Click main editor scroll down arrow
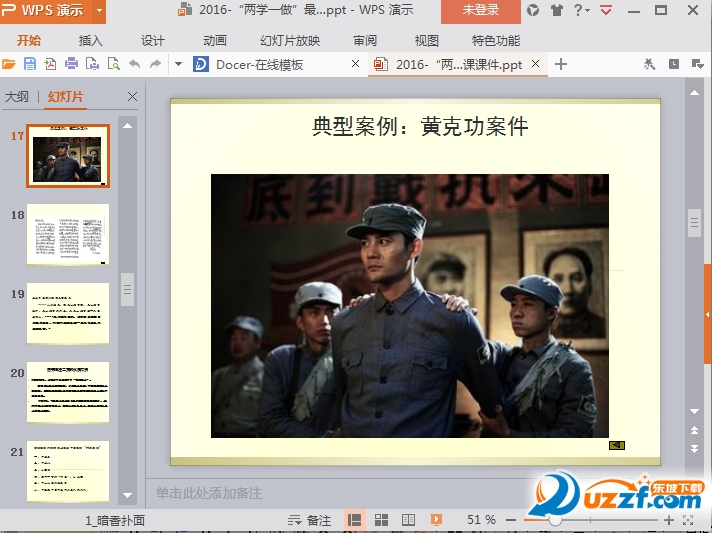Viewport: 712px width, 533px height. tap(694, 411)
